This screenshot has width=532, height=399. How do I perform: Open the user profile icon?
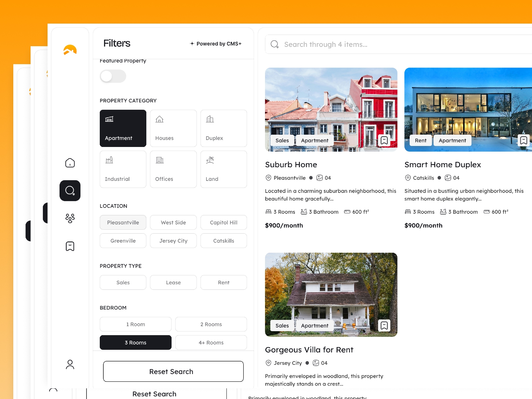click(x=70, y=364)
